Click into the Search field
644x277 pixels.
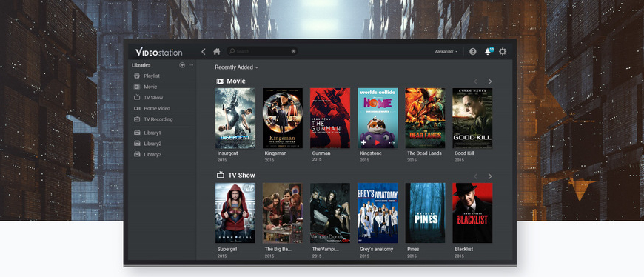tap(262, 51)
